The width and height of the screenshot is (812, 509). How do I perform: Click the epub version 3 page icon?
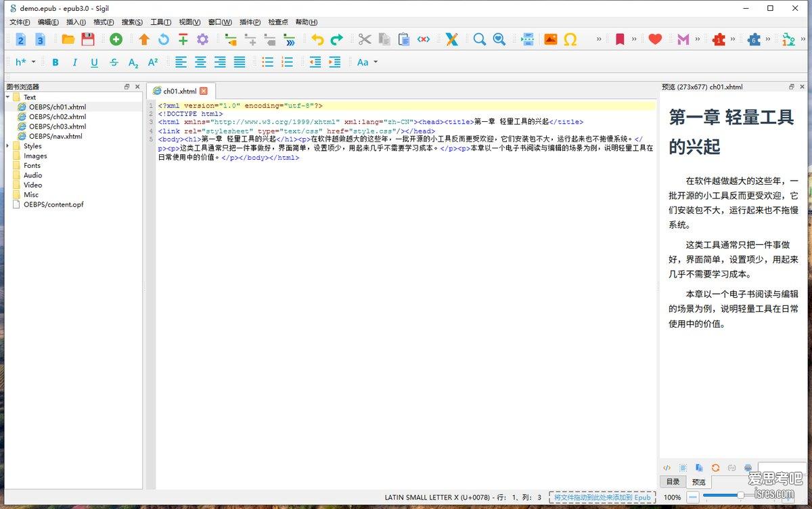point(40,39)
